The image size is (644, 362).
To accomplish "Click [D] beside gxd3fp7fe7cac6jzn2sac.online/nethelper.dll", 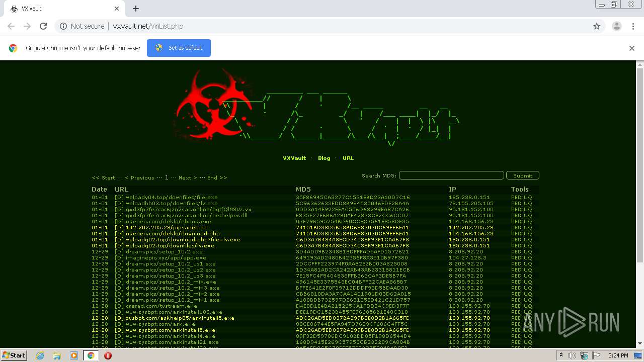I will (x=119, y=216).
